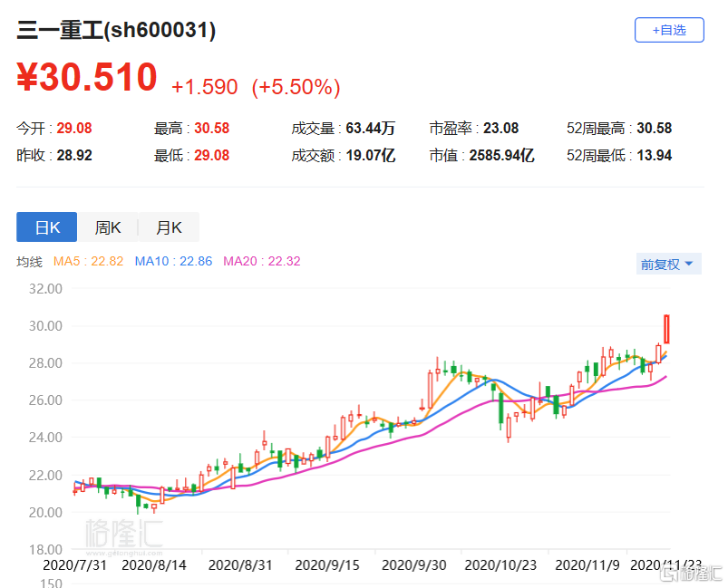Switch to the 周K weekly chart tab
728x588 pixels.
[x=108, y=227]
